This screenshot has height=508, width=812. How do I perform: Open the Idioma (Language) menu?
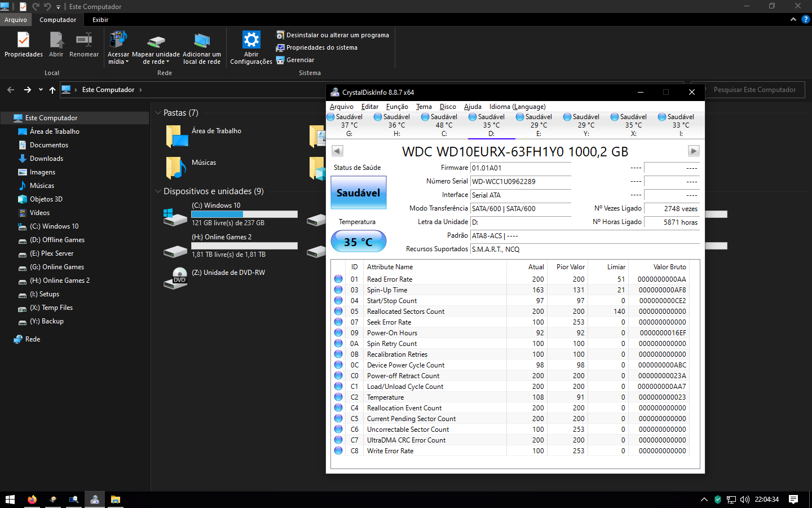[517, 107]
